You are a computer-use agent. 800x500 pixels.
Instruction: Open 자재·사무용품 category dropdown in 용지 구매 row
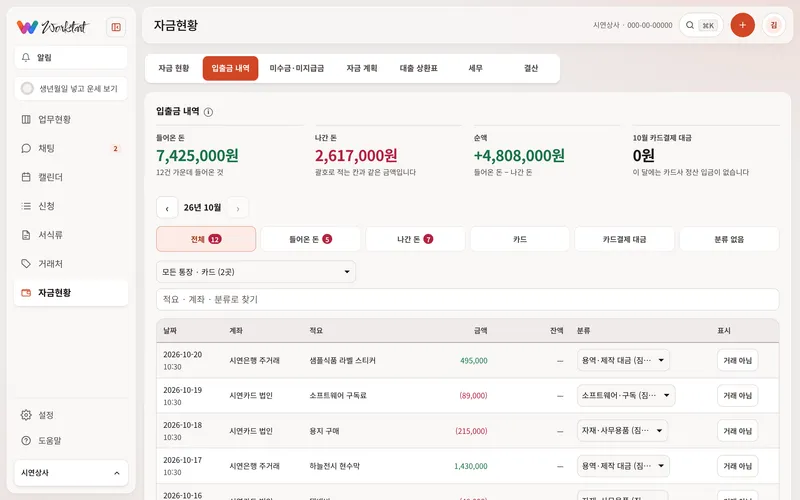click(622, 431)
